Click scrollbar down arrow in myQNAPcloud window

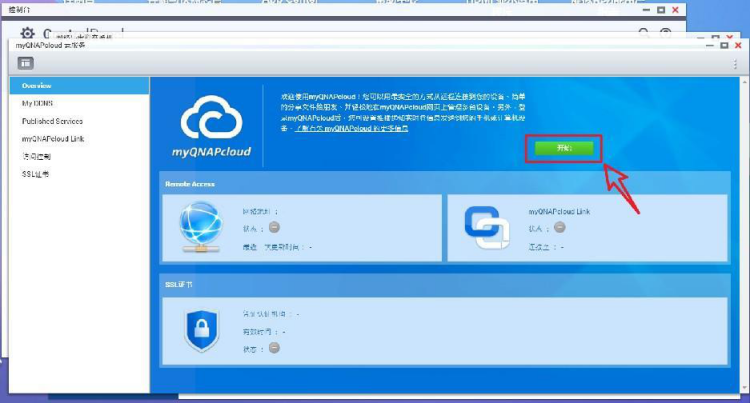pos(744,388)
